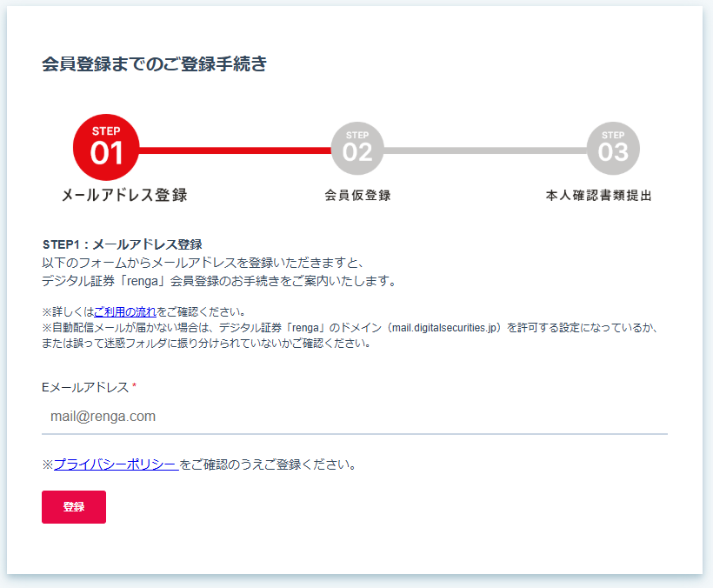Click the Eメールアドレス field label
The height and width of the screenshot is (588, 713).
(x=85, y=387)
